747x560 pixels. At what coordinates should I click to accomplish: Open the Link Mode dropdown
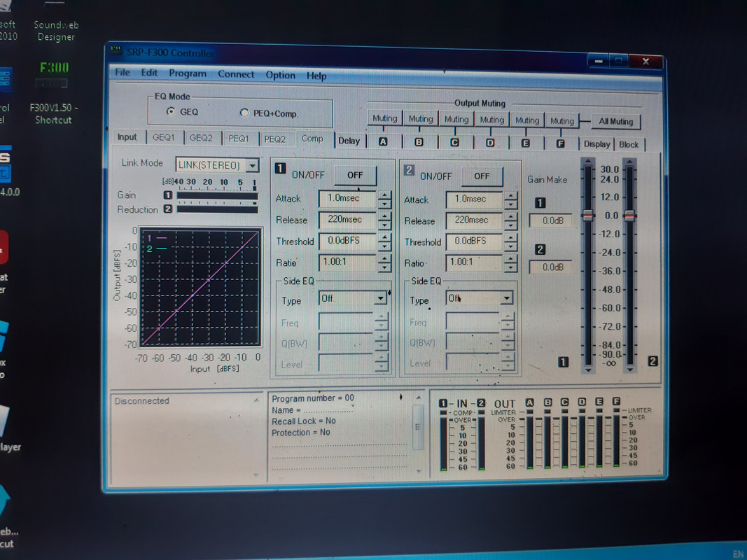(253, 165)
